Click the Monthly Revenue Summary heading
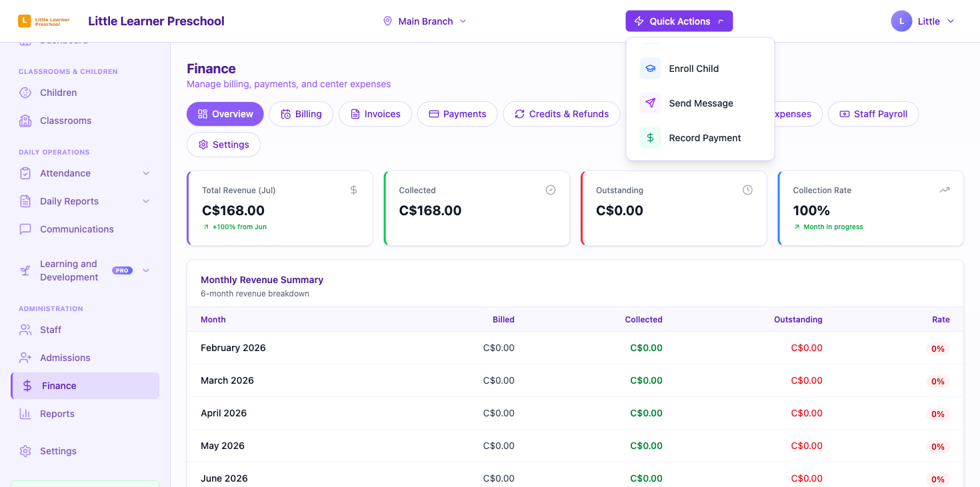The height and width of the screenshot is (487, 980). click(x=262, y=280)
